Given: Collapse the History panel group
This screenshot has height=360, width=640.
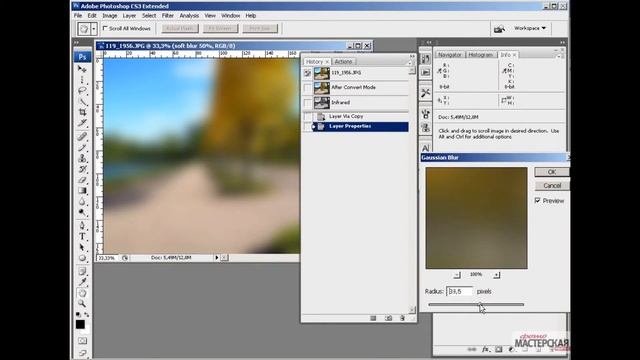Looking at the screenshot, I should click(x=412, y=56).
